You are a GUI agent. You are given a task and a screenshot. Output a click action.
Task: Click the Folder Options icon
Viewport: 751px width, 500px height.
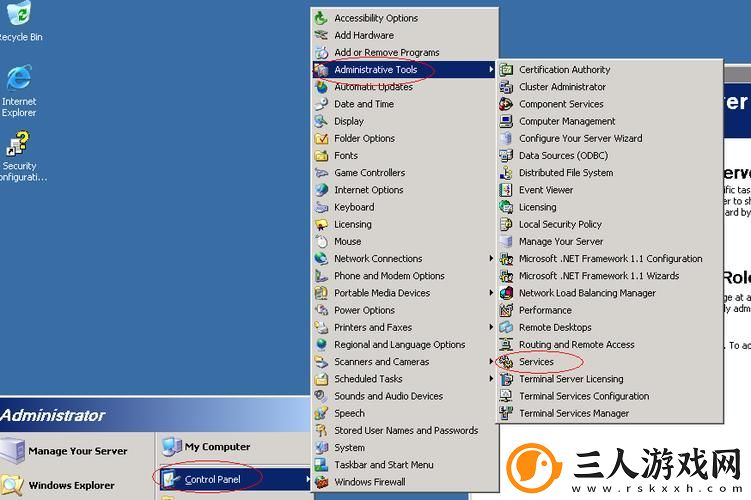(321, 139)
